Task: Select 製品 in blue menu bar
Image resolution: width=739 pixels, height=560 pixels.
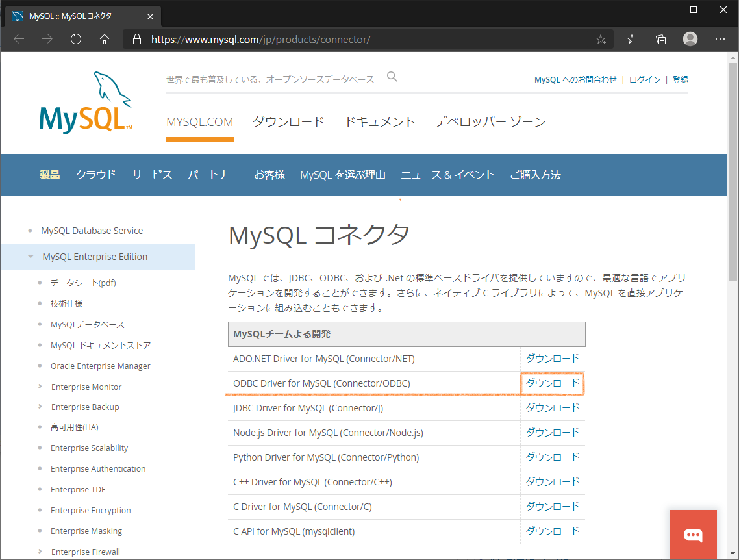Action: coord(49,175)
